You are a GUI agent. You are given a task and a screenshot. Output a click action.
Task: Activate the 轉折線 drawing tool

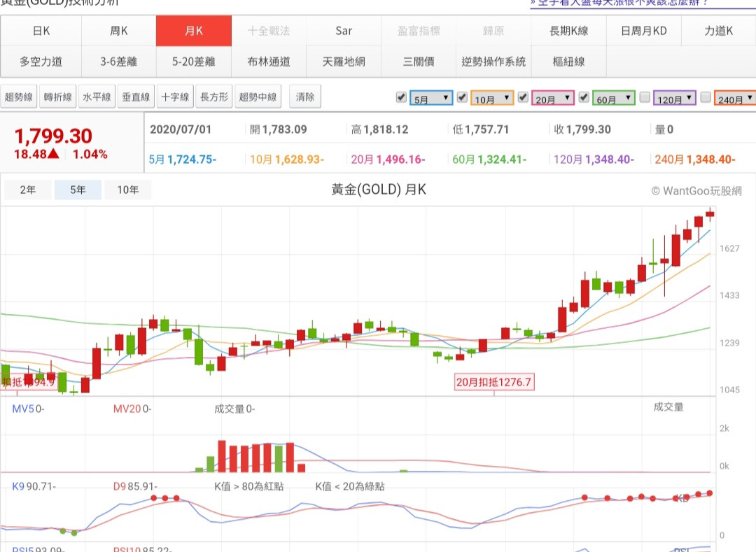point(58,97)
